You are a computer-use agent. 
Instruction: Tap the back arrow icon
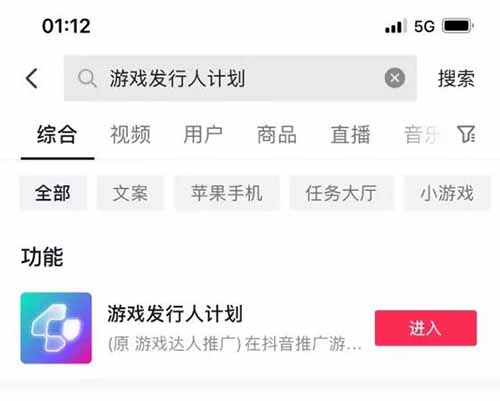tap(32, 79)
